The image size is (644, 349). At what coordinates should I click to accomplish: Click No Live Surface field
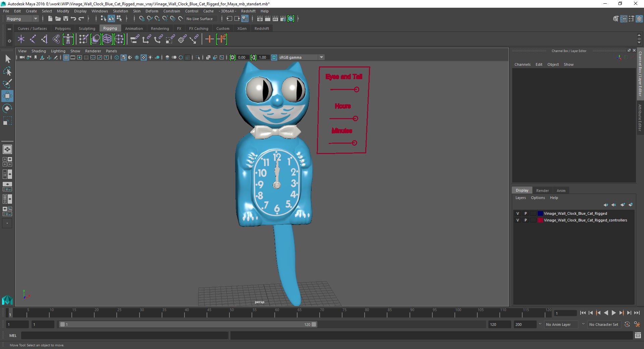point(201,19)
